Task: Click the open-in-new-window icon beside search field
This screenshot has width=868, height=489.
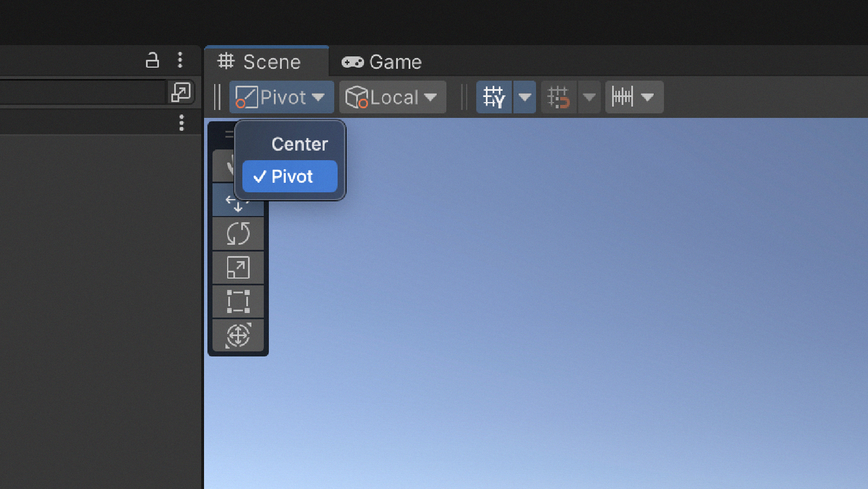Action: pyautogui.click(x=180, y=92)
